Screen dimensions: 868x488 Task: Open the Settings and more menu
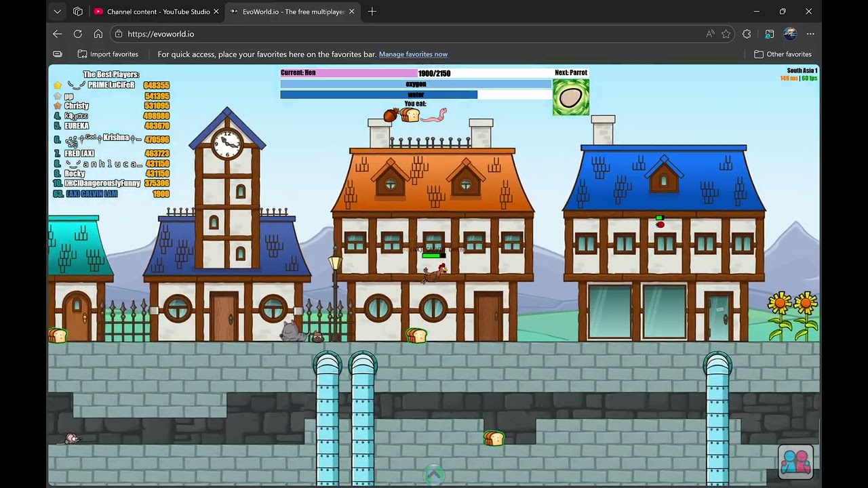tap(810, 34)
